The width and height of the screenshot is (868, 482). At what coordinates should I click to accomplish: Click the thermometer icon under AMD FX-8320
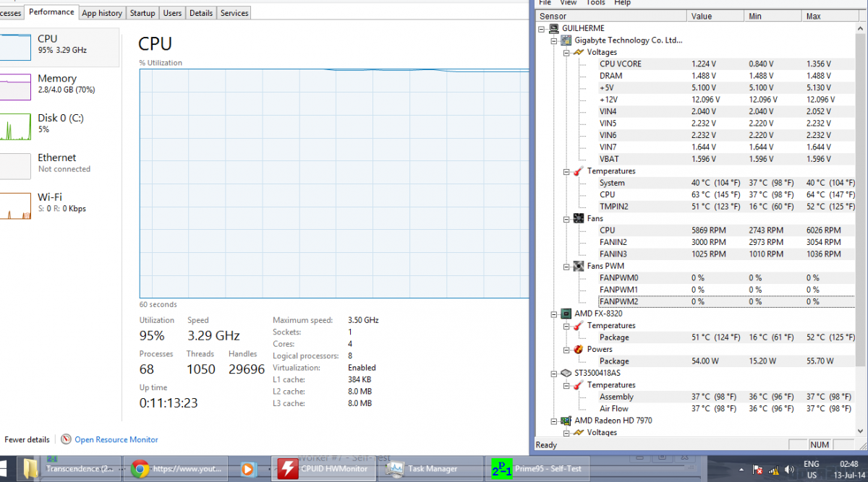(x=579, y=326)
